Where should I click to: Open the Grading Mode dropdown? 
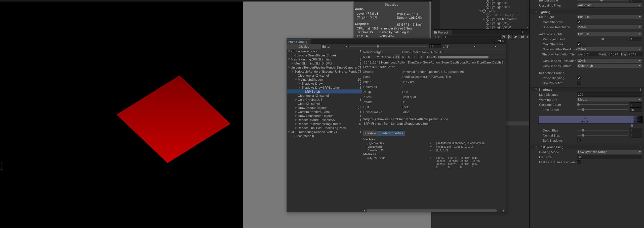click(610, 152)
